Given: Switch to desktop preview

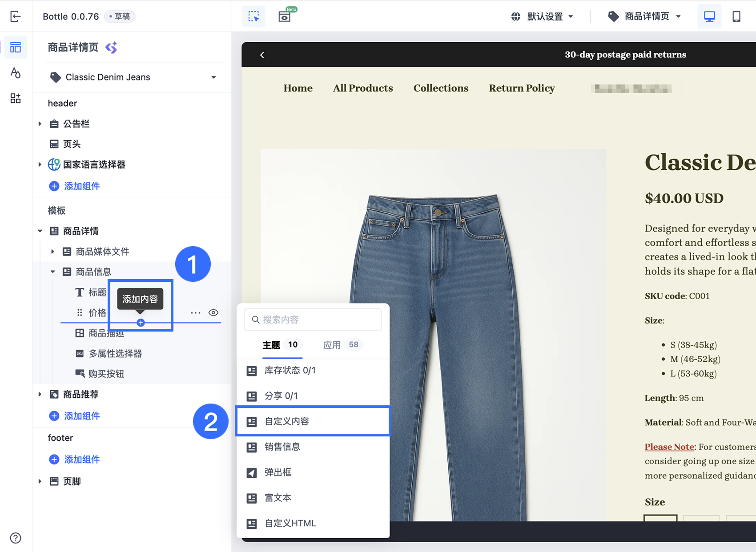Looking at the screenshot, I should click(709, 16).
